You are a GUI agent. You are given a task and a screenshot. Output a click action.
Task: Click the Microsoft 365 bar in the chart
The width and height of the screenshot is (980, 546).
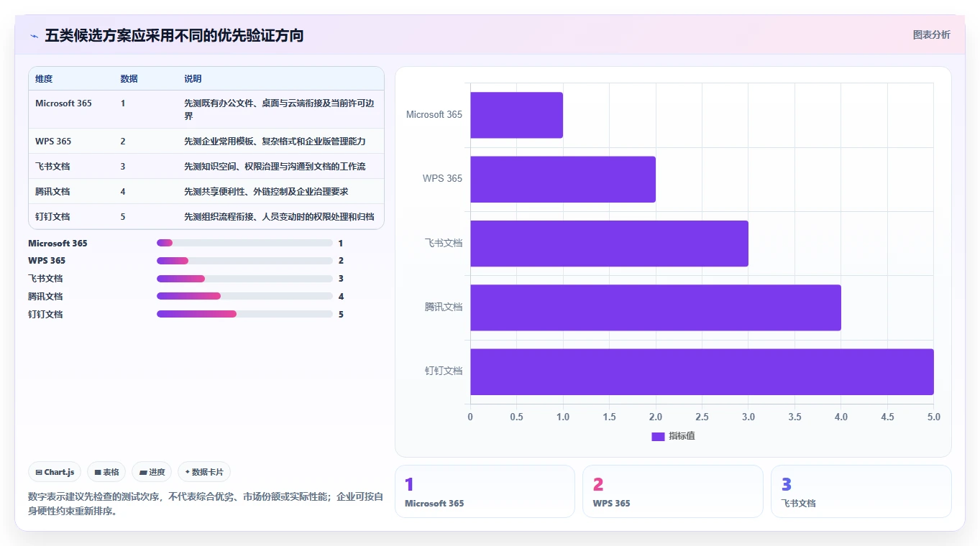click(516, 115)
